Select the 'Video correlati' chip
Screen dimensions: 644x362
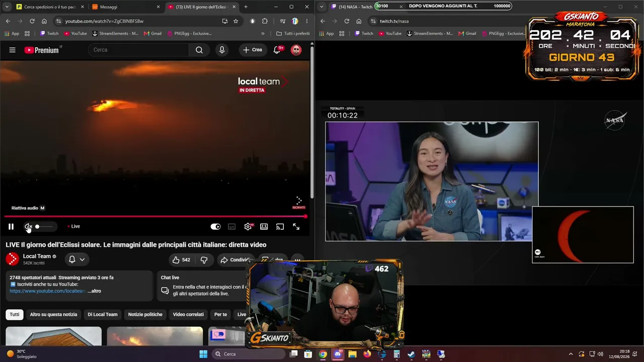point(188,315)
